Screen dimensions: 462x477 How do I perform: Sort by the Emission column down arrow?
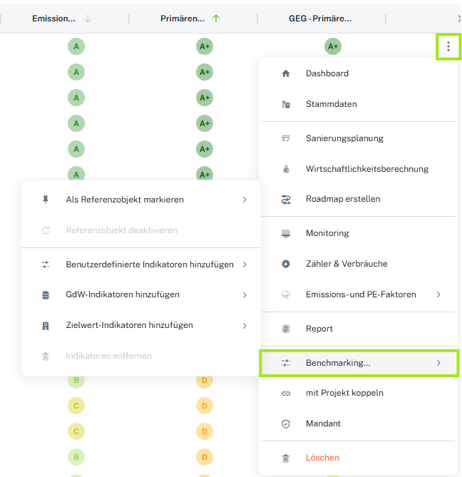(x=88, y=19)
